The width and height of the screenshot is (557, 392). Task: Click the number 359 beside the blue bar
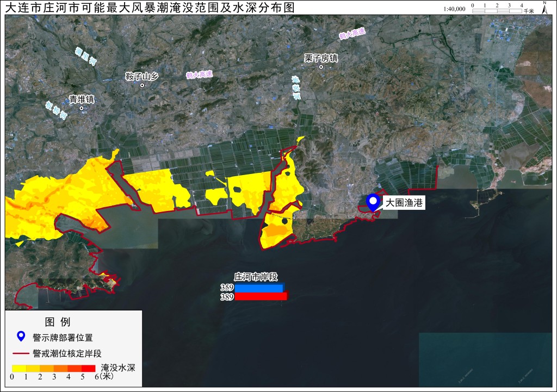227,288
